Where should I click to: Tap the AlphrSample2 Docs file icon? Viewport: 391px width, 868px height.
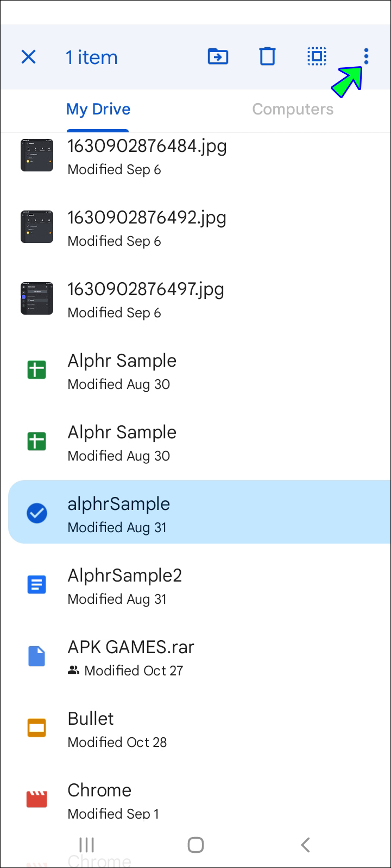click(x=37, y=584)
